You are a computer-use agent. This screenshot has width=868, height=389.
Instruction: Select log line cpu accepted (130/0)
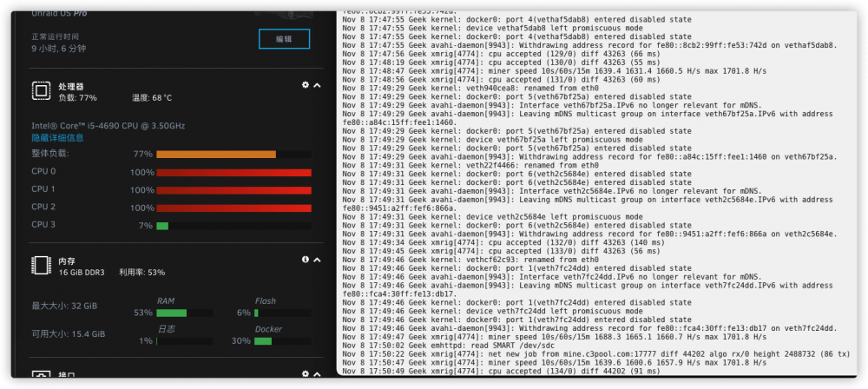tap(501, 62)
